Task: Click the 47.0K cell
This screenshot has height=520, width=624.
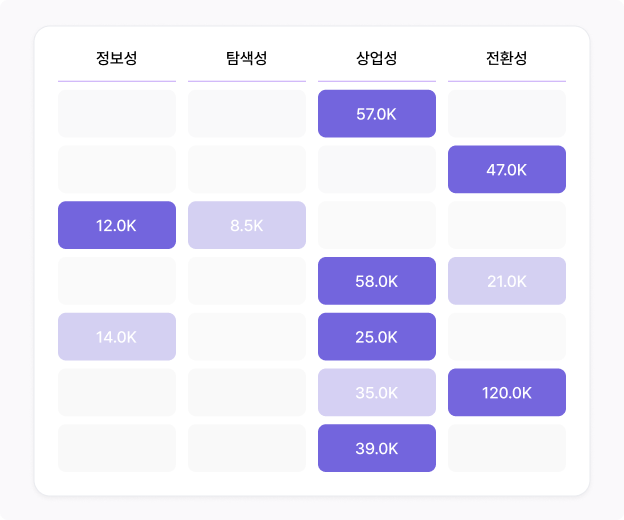Action: tap(507, 169)
